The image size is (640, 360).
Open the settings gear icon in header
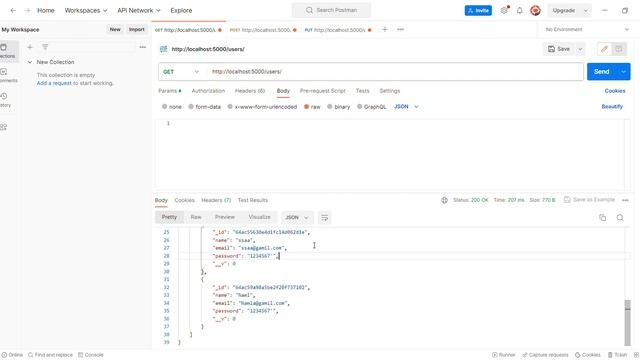coord(504,11)
